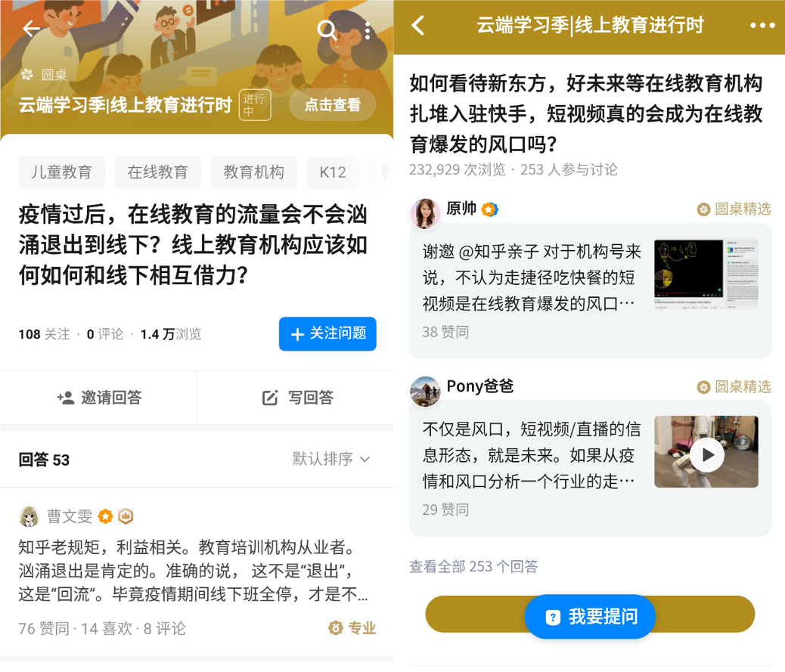Select the 教育机构 topic tag
Viewport: 785px width, 672px height.
click(x=254, y=172)
